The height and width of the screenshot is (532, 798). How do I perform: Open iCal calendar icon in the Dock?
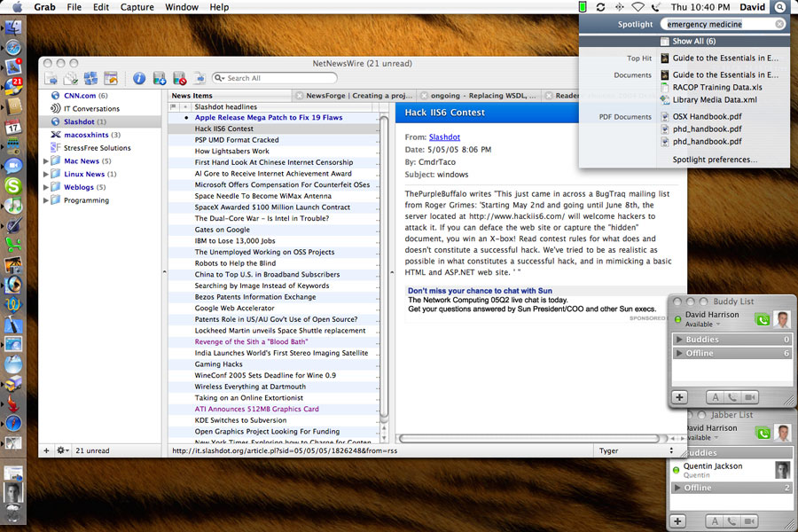tap(12, 126)
